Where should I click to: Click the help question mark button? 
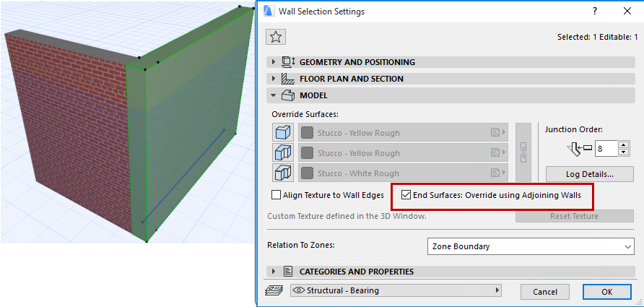(595, 12)
